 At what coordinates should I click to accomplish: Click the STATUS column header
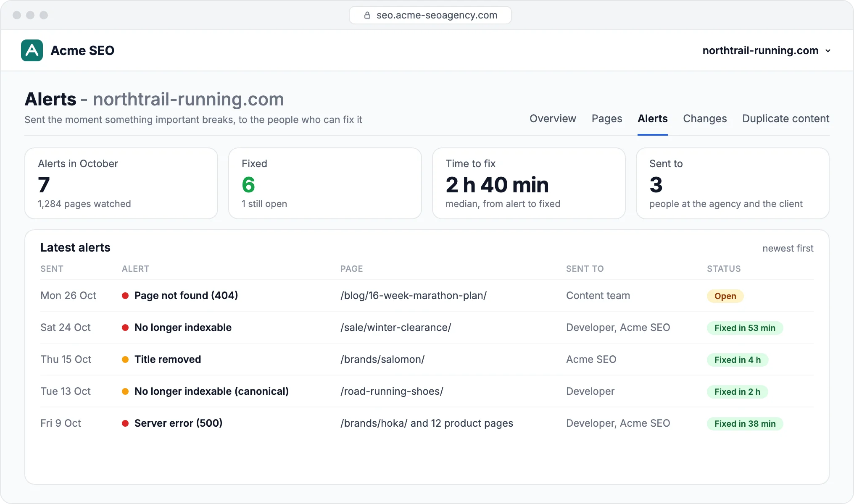[724, 269]
